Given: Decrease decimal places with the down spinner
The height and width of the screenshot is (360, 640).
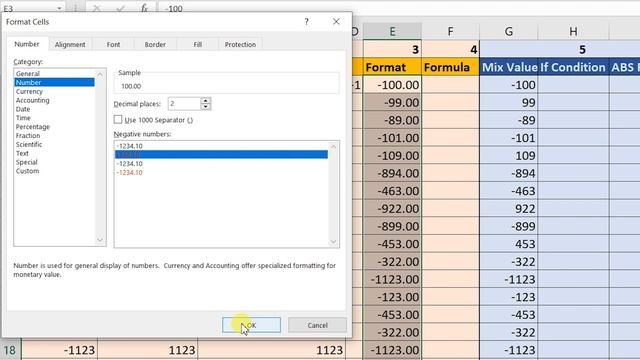Looking at the screenshot, I should pyautogui.click(x=206, y=107).
